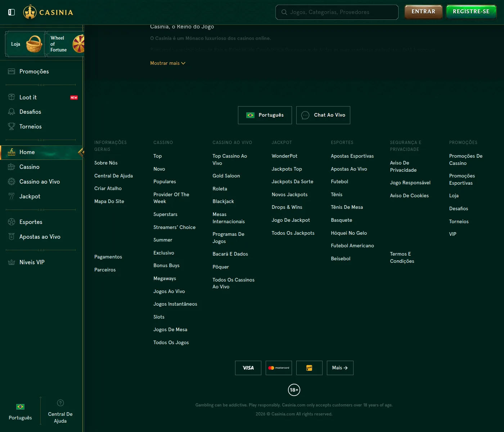Viewport: 504px width, 432px height.
Task: Select Home in the sidebar menu
Action: coord(41,152)
